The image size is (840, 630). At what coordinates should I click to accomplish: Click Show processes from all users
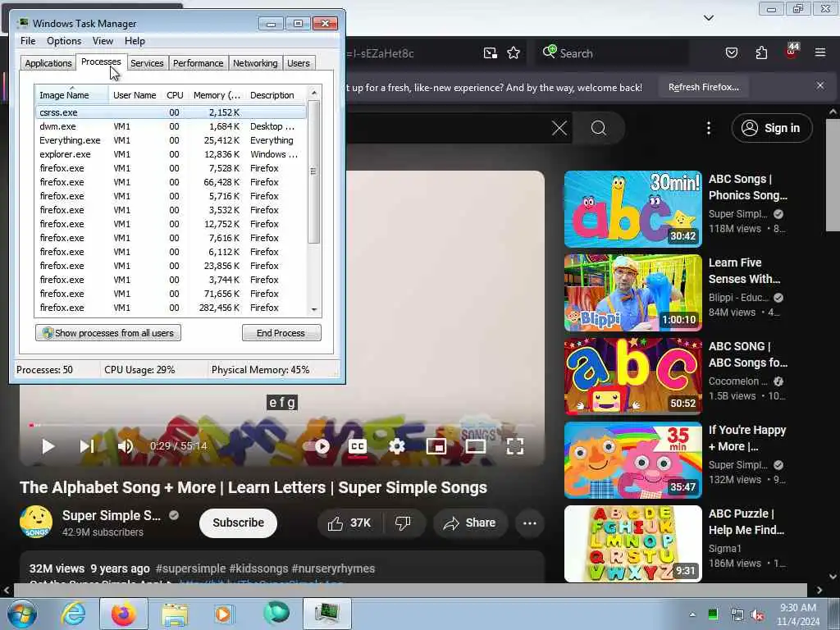click(x=108, y=333)
